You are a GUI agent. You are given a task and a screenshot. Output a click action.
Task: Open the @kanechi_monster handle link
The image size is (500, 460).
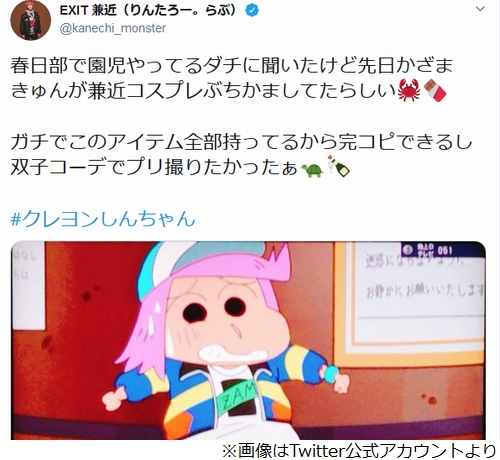click(113, 28)
